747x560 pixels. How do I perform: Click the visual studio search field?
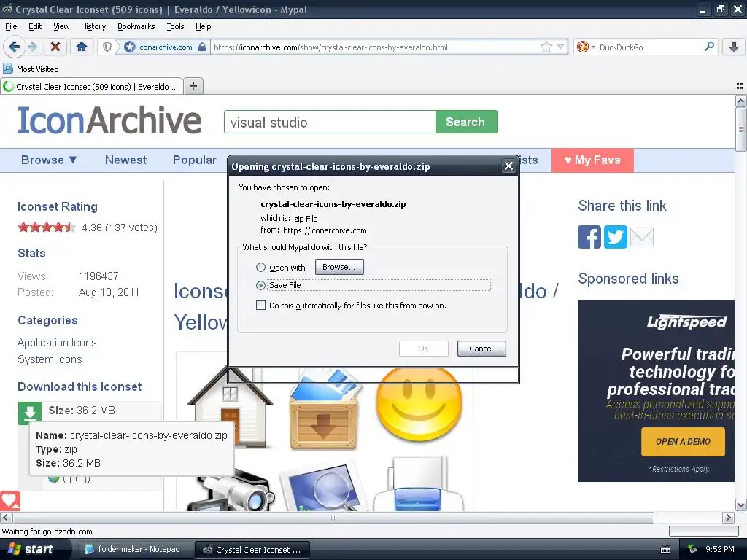(x=330, y=122)
